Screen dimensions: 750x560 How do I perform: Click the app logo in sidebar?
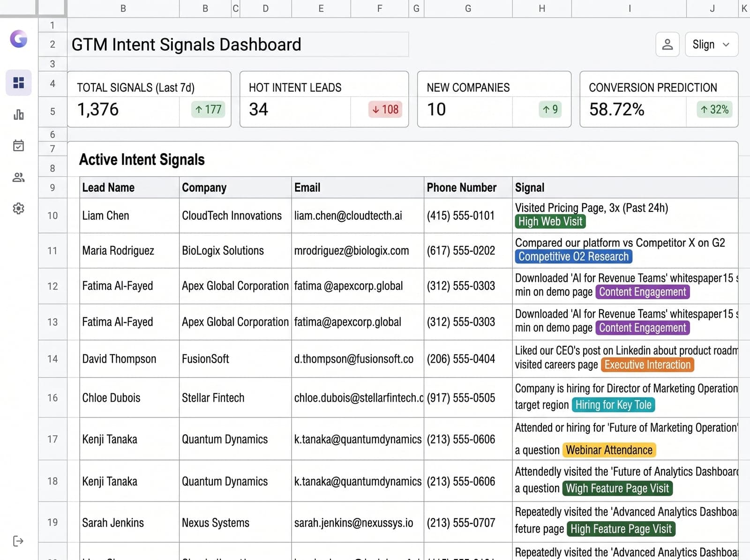[x=19, y=39]
